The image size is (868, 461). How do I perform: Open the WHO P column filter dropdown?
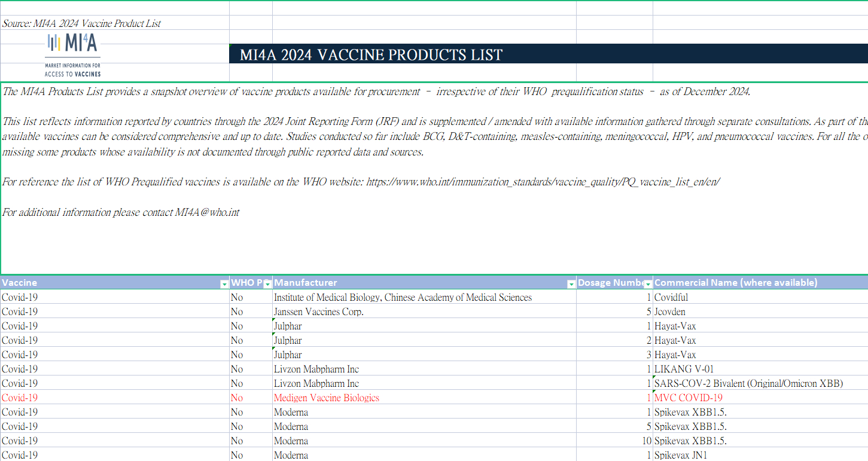tap(268, 283)
